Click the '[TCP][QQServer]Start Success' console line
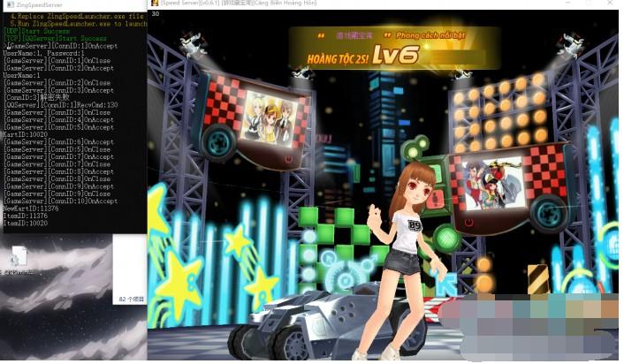The image size is (624, 364). [55, 39]
